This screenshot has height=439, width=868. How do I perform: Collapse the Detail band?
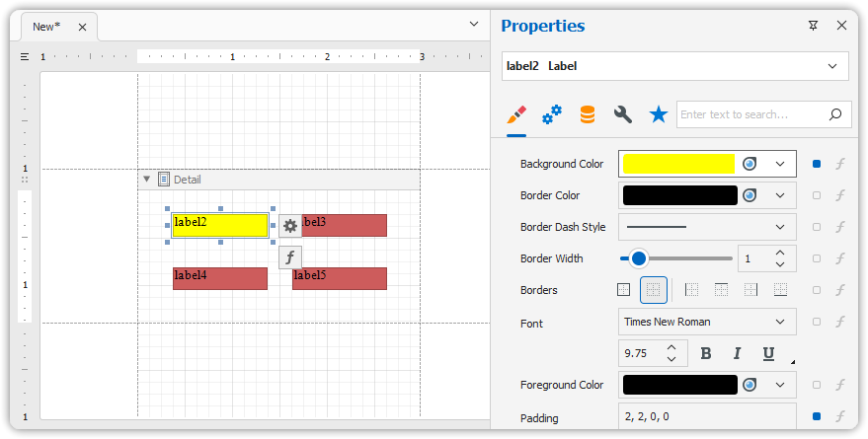point(147,180)
